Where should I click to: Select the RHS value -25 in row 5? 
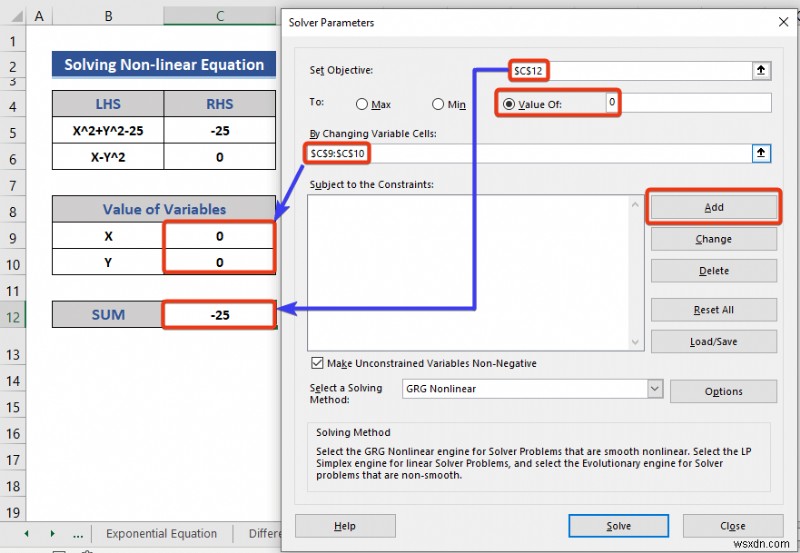220,131
